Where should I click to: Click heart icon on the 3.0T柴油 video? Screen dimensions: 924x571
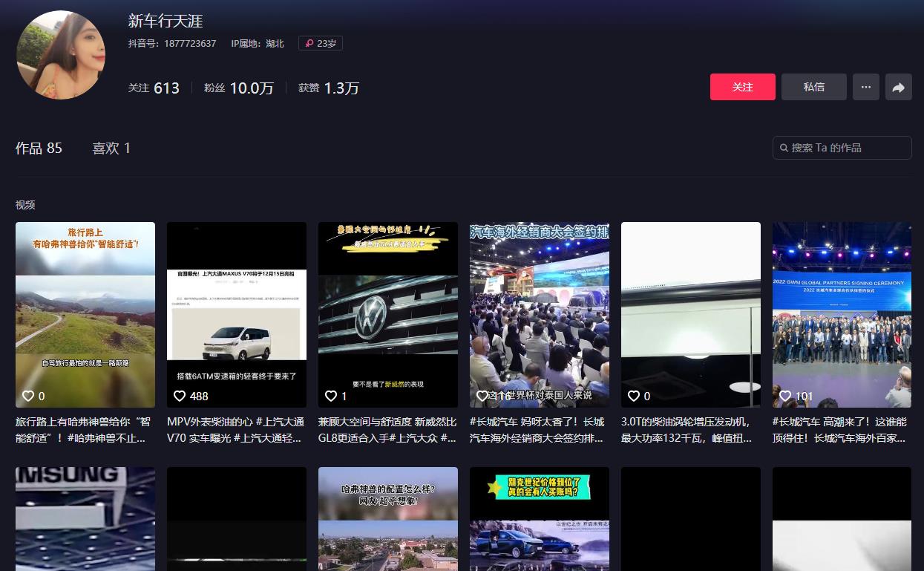[x=634, y=396]
